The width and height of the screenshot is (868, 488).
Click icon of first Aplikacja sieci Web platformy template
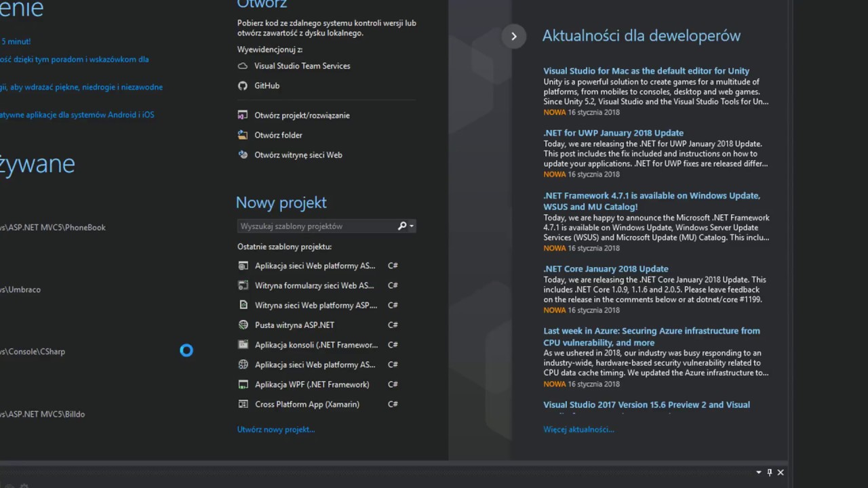(x=243, y=266)
